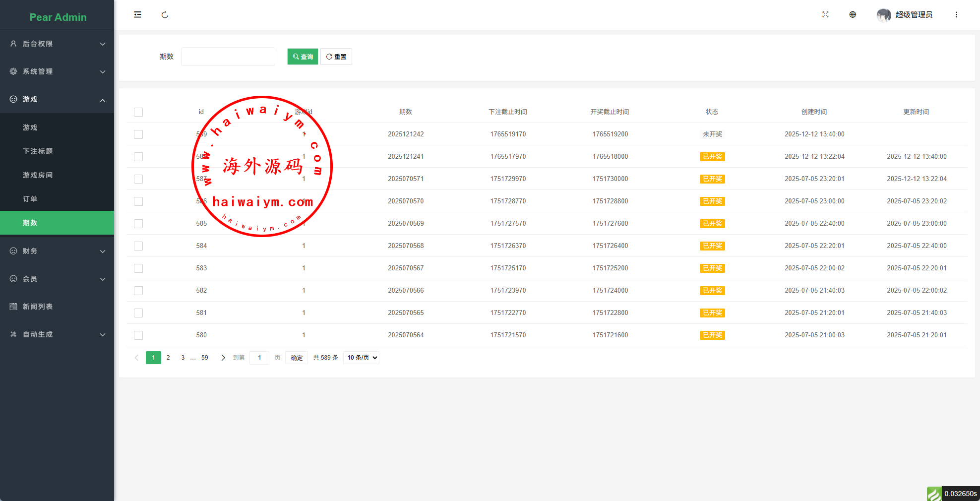Tick the checkbox for period 2025121242
980x501 pixels.
click(x=138, y=134)
